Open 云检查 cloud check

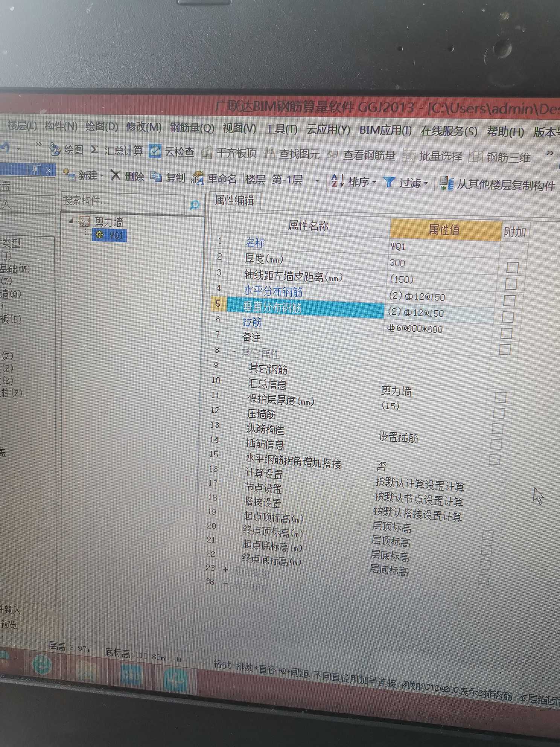(172, 152)
